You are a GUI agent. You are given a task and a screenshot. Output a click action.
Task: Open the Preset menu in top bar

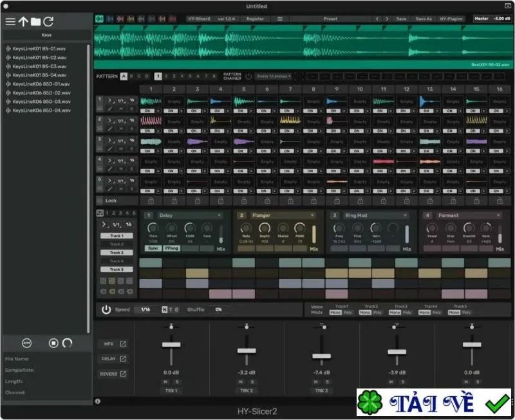coord(330,19)
